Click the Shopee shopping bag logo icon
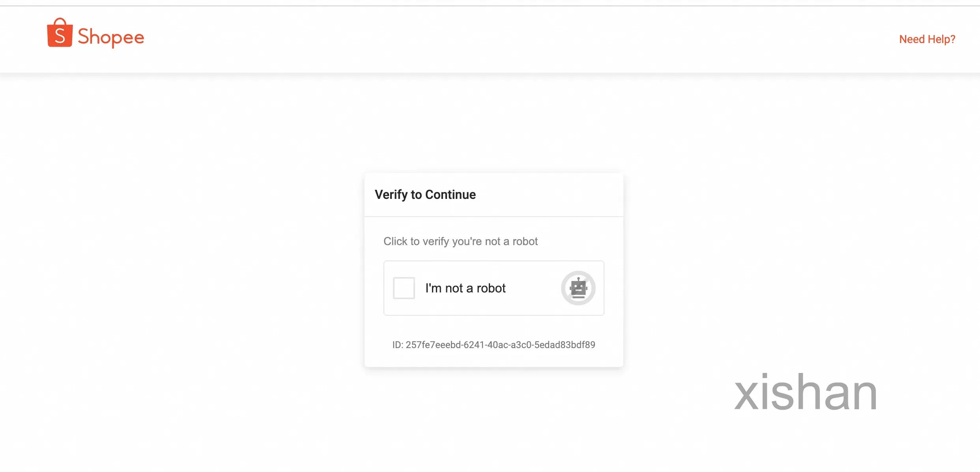980x472 pixels. 60,32
